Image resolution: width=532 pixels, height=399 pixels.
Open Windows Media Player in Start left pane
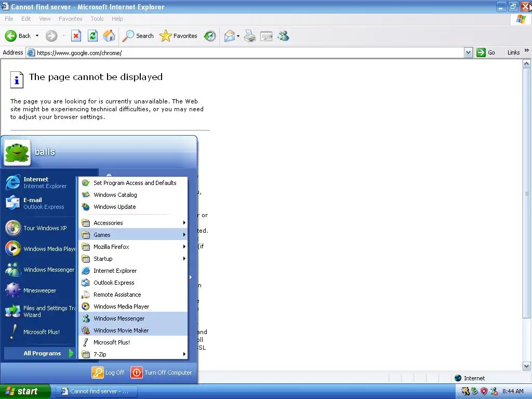(x=39, y=249)
